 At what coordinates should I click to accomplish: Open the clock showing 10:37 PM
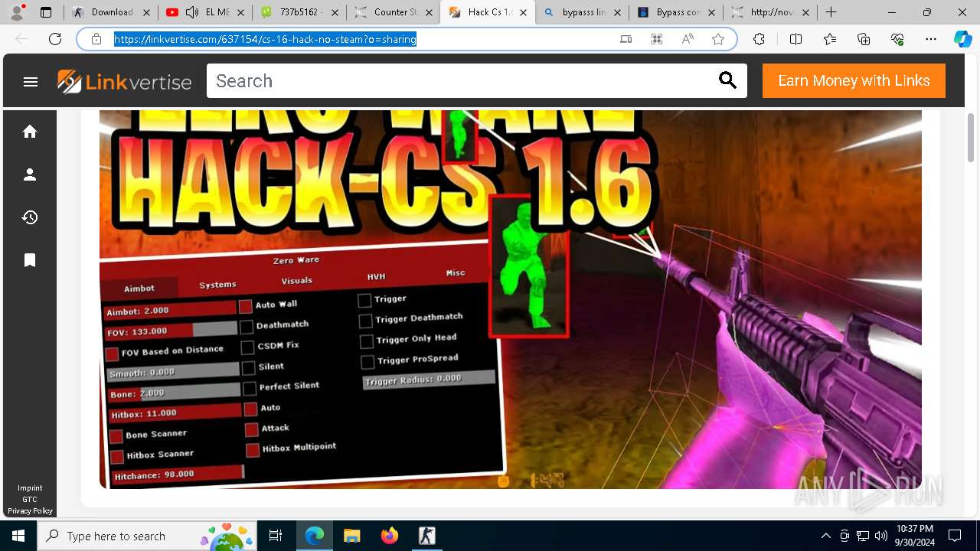914,536
